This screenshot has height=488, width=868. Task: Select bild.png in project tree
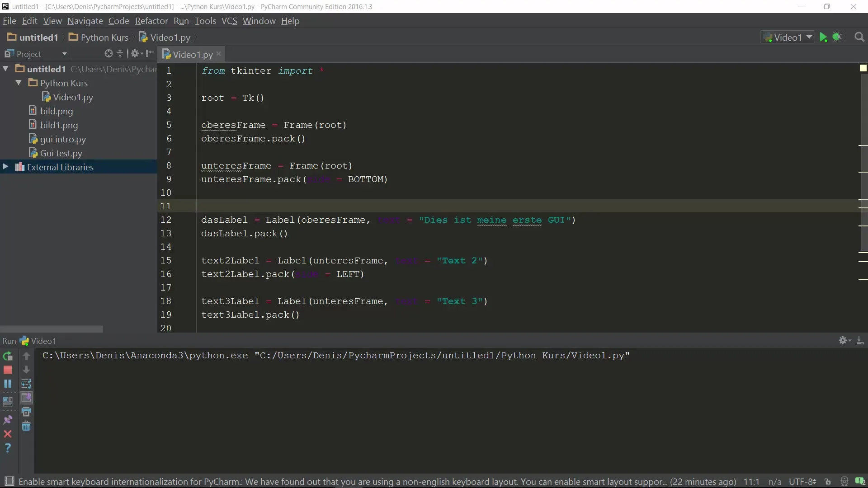coord(51,111)
